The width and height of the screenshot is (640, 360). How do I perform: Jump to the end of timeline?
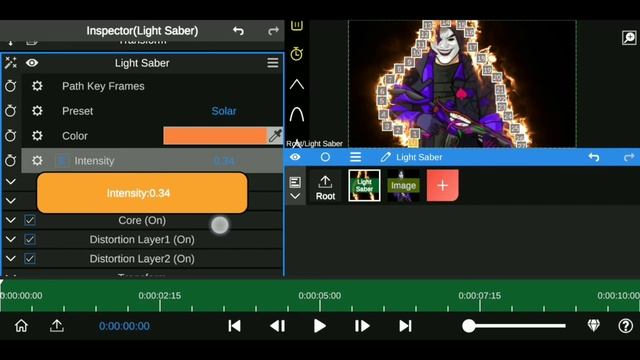405,326
